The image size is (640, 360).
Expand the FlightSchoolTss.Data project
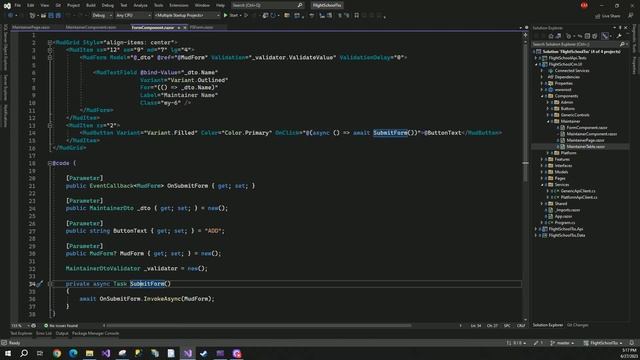coord(536,236)
